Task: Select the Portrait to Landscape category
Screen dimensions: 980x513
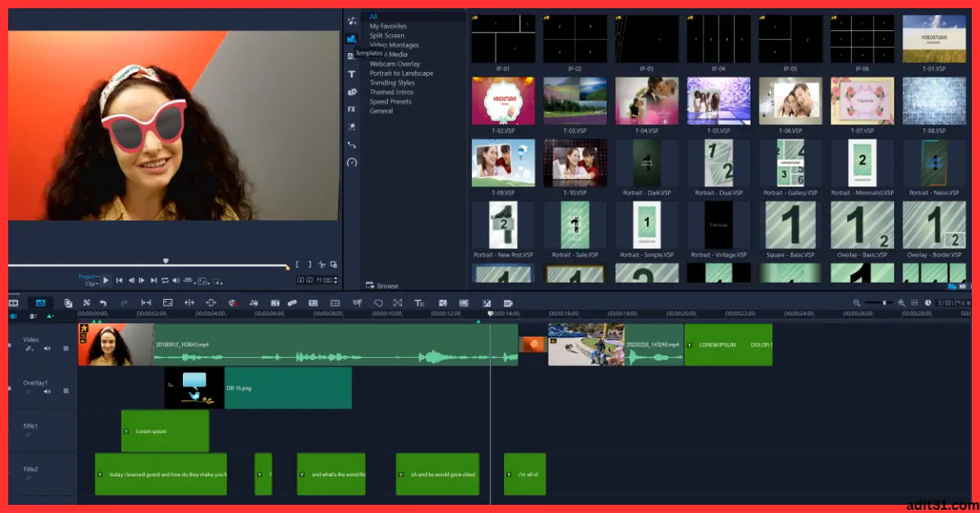Action: coord(401,74)
